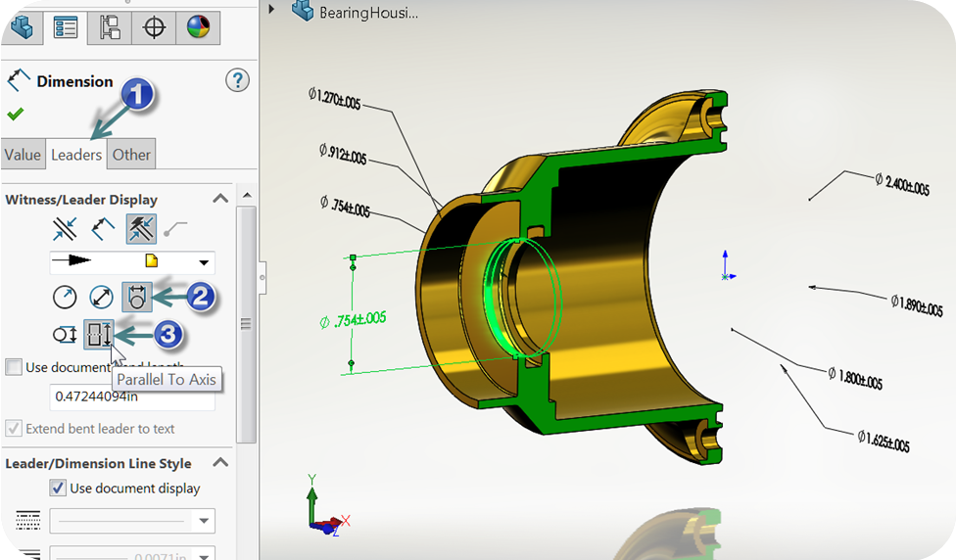
Task: Collapse Witness/Leader Display section
Action: coord(220,199)
